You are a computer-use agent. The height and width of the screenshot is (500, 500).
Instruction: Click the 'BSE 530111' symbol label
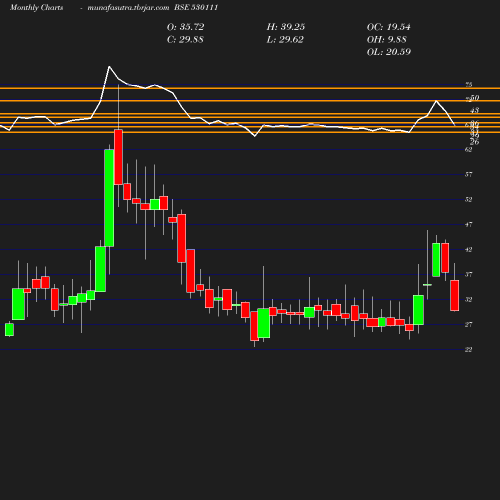pos(196,8)
